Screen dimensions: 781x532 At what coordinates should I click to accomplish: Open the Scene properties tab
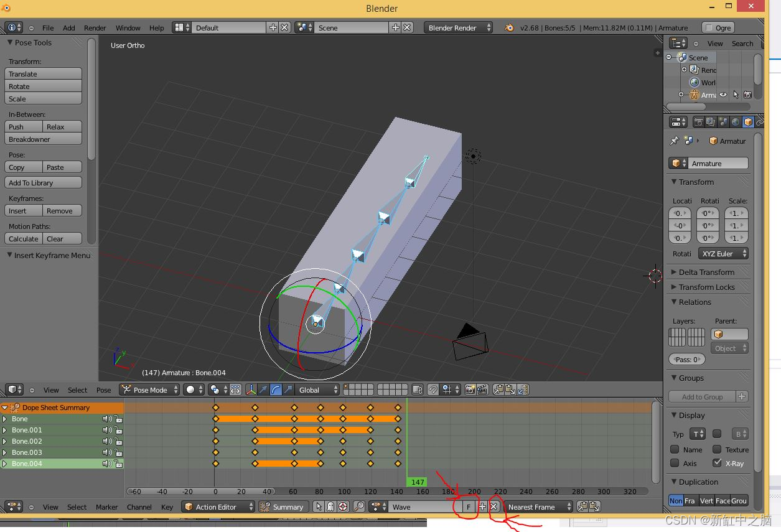coord(723,123)
